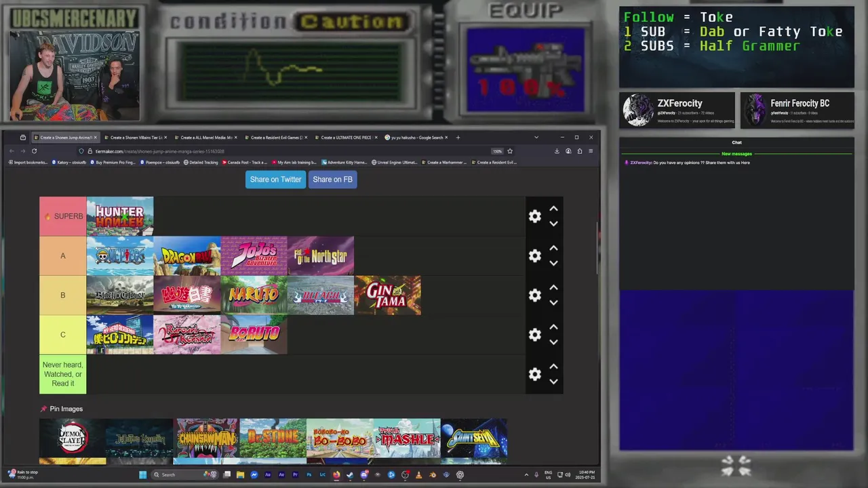Image resolution: width=868 pixels, height=488 pixels.
Task: Move Never heard row down arrow
Action: pos(553,382)
